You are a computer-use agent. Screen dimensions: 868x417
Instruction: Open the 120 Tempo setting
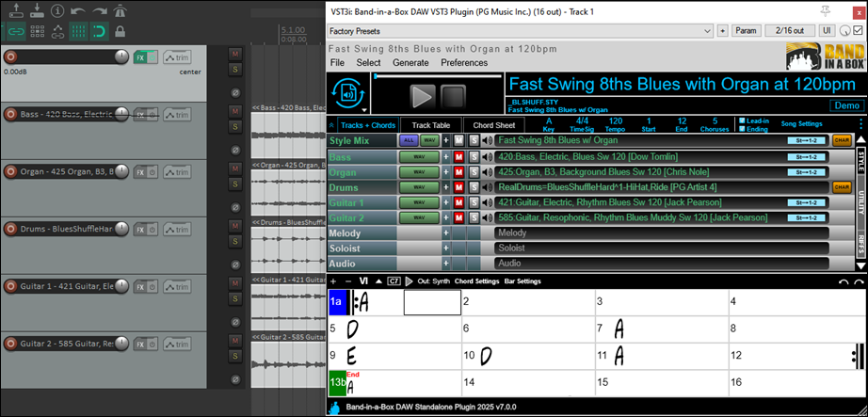pyautogui.click(x=616, y=124)
